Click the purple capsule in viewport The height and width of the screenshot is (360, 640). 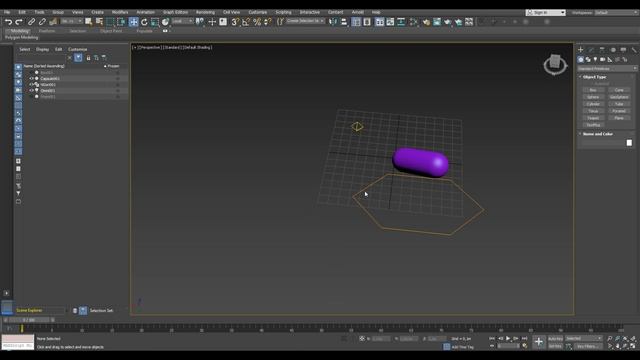[420, 162]
